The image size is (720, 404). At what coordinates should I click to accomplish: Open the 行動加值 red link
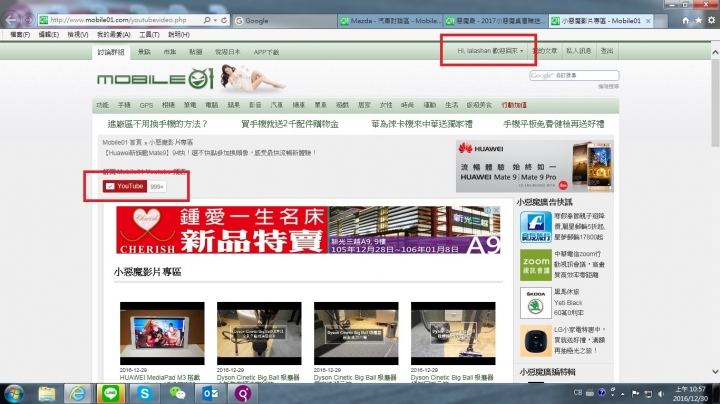coord(514,105)
